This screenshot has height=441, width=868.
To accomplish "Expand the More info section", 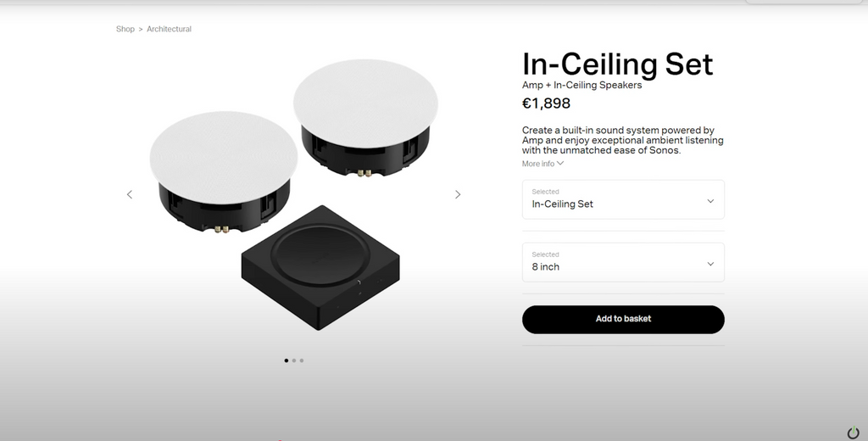I will pyautogui.click(x=542, y=164).
